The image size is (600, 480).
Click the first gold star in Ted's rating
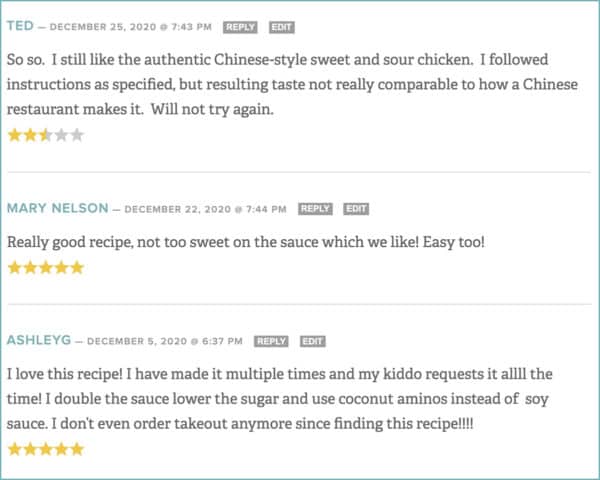coord(14,135)
